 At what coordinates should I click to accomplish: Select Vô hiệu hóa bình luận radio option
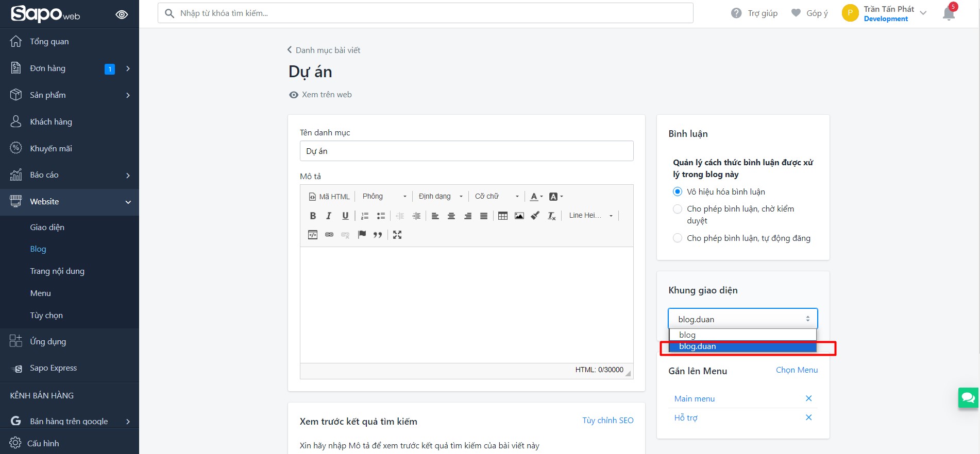point(678,191)
